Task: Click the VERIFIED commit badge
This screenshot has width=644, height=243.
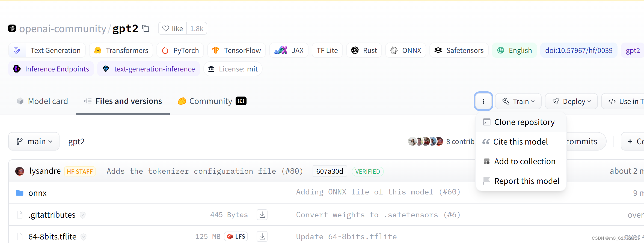Action: pyautogui.click(x=367, y=172)
